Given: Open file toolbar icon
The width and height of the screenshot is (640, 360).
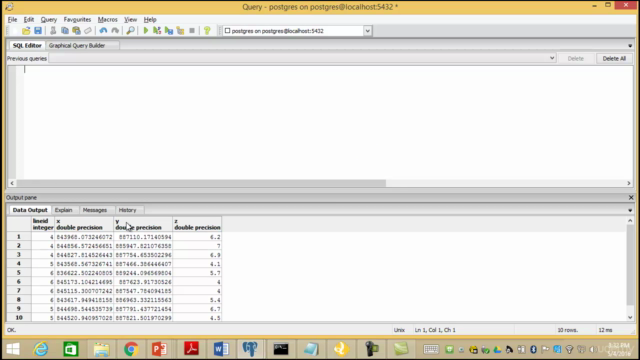Looking at the screenshot, I should [26, 31].
